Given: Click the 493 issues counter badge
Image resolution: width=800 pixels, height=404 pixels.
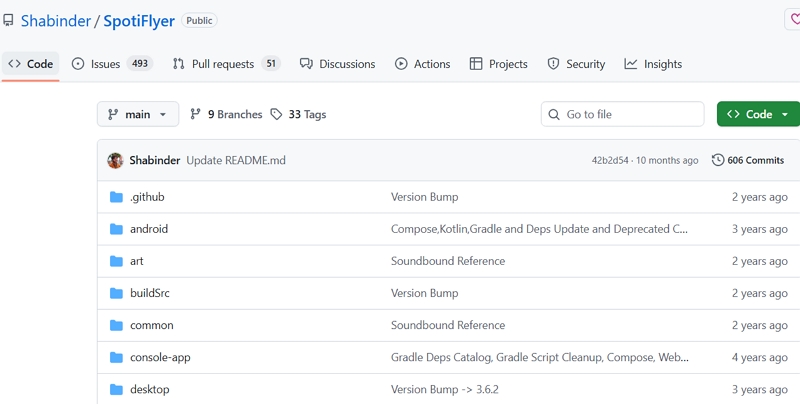Looking at the screenshot, I should [140, 64].
